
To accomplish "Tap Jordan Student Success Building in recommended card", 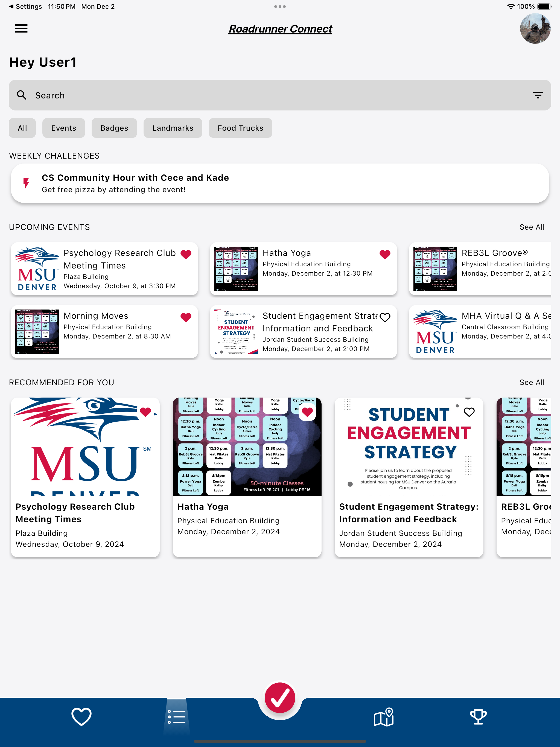I will (401, 533).
